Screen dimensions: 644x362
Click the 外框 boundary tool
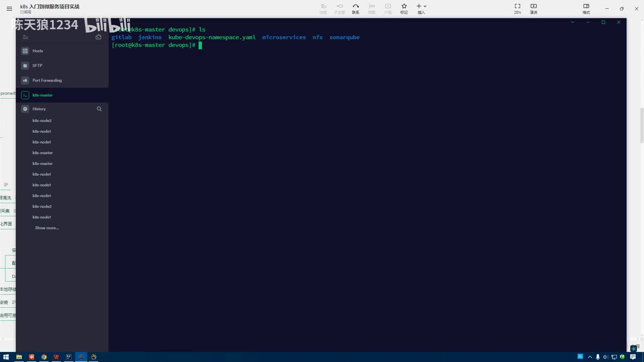click(388, 9)
